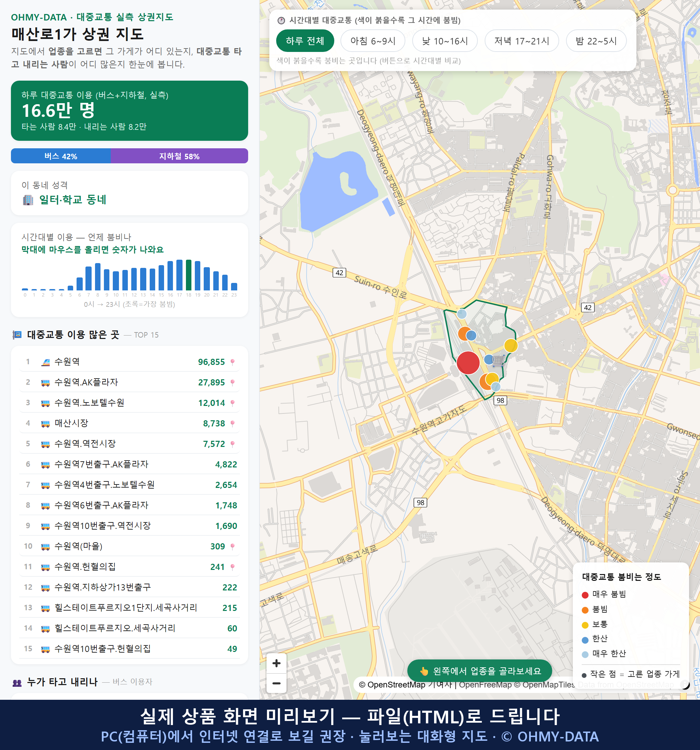Switch to the 낮 10~16시 tab
The height and width of the screenshot is (750, 700).
[445, 41]
